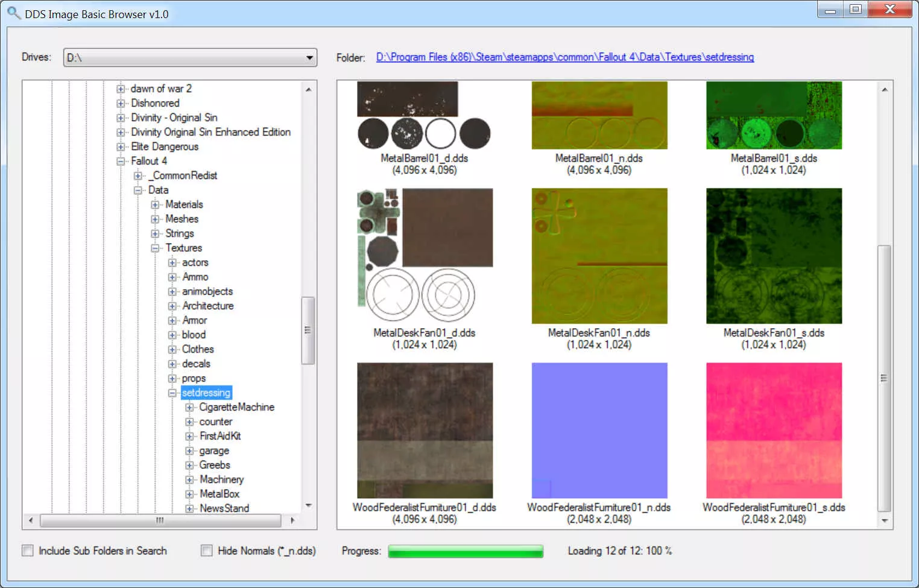Image resolution: width=919 pixels, height=588 pixels.
Task: Select the decals folder
Action: [196, 364]
